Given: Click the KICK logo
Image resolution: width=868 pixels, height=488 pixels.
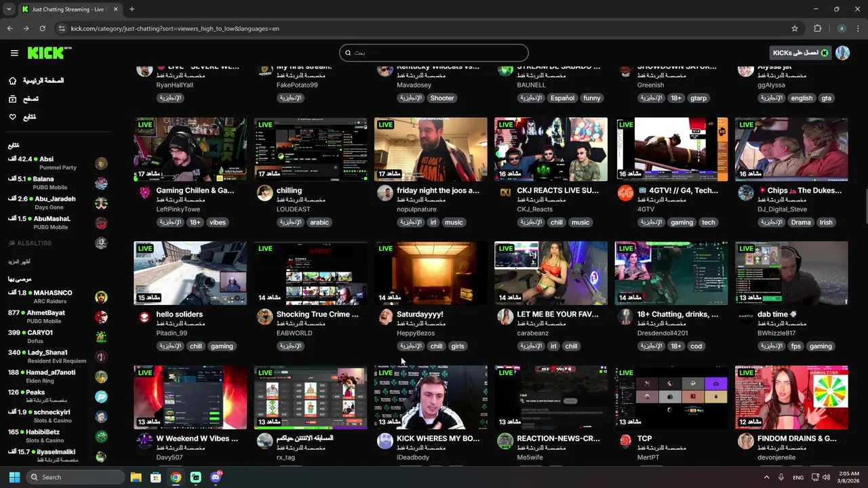Looking at the screenshot, I should click(x=50, y=53).
